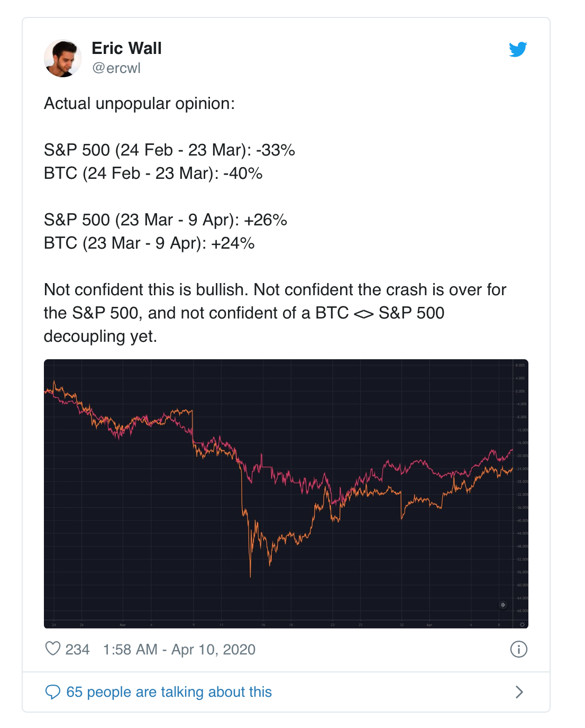Open the @ercwl handle link

coord(116,68)
